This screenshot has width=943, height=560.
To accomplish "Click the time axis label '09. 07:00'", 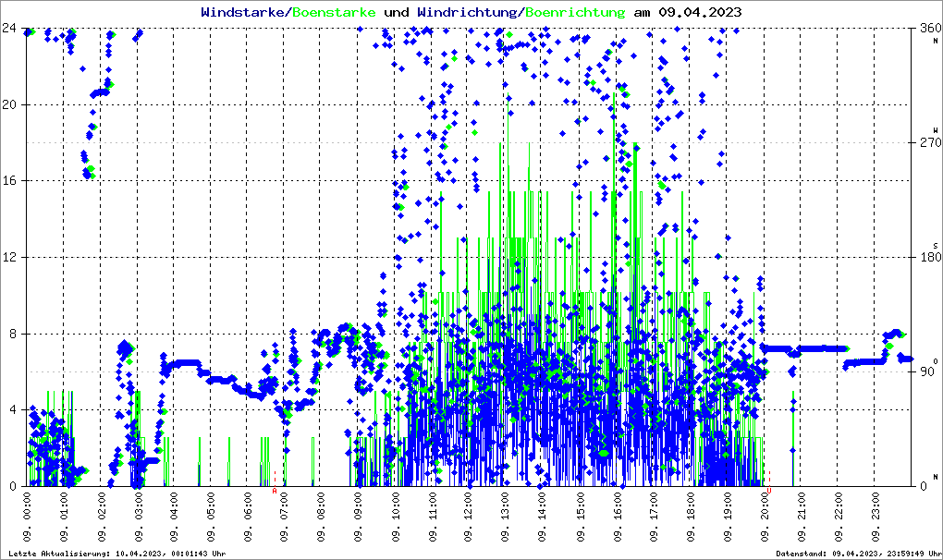I will (x=285, y=517).
